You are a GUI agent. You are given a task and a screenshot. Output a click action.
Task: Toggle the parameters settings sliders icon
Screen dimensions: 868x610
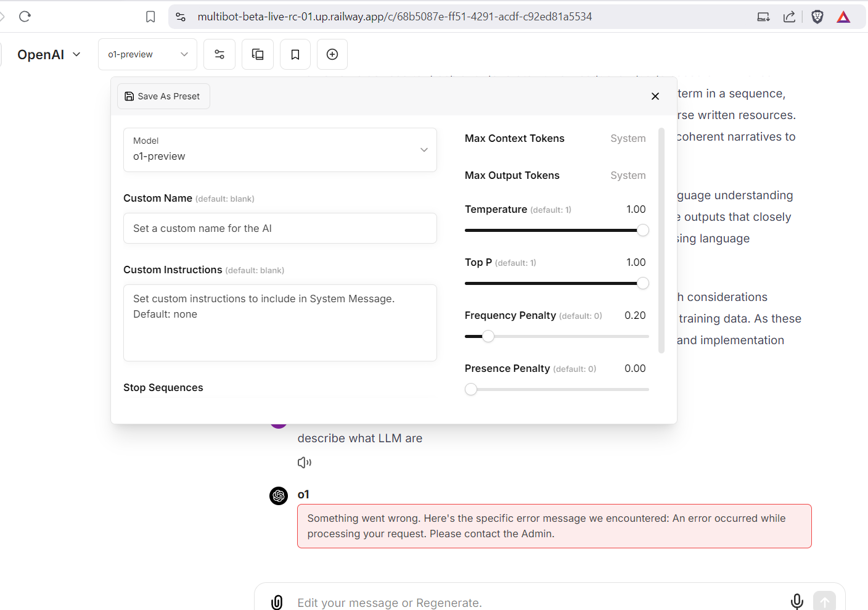219,54
